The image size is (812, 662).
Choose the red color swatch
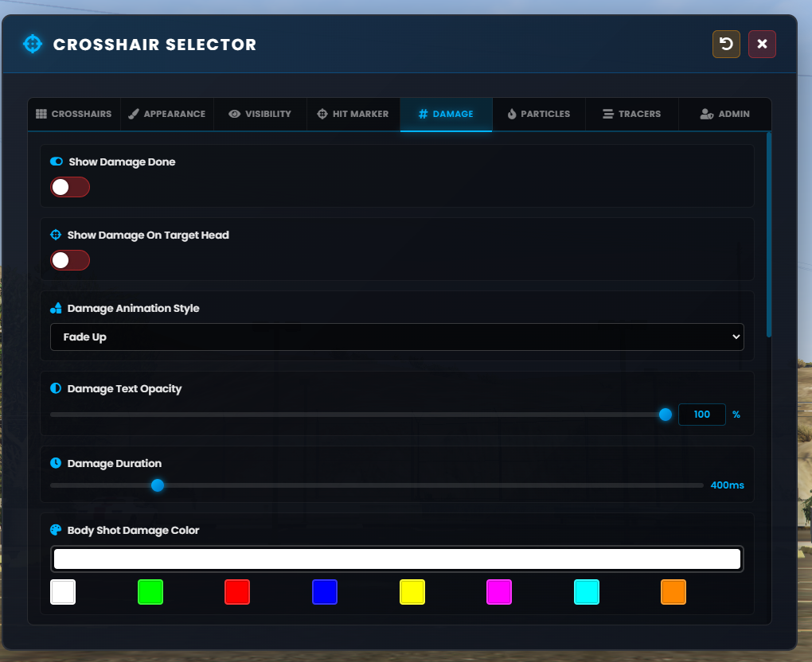click(237, 592)
